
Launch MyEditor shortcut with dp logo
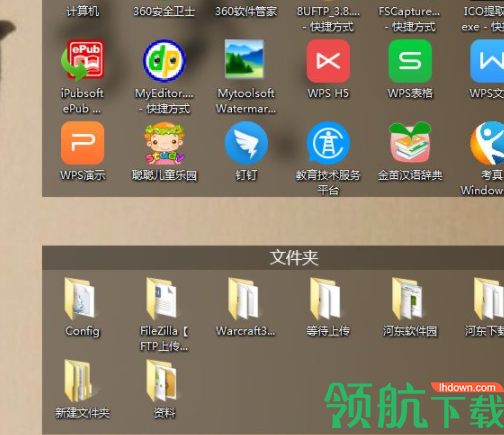tap(164, 60)
